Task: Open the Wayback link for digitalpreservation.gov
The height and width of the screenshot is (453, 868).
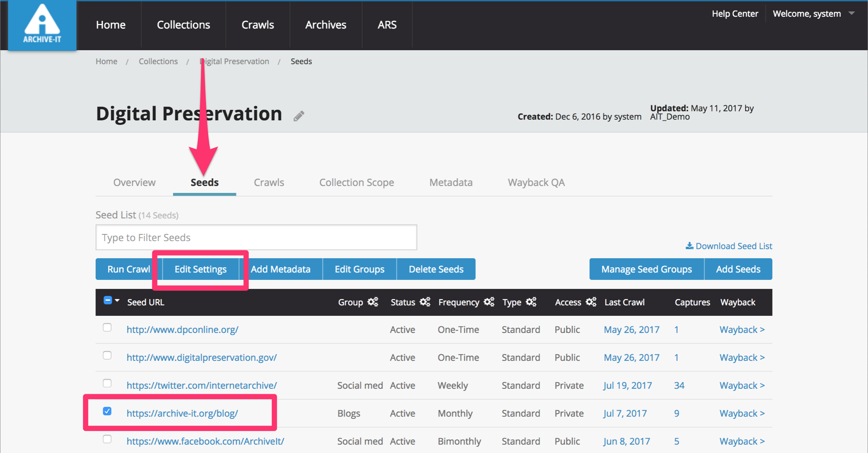Action: [x=742, y=357]
